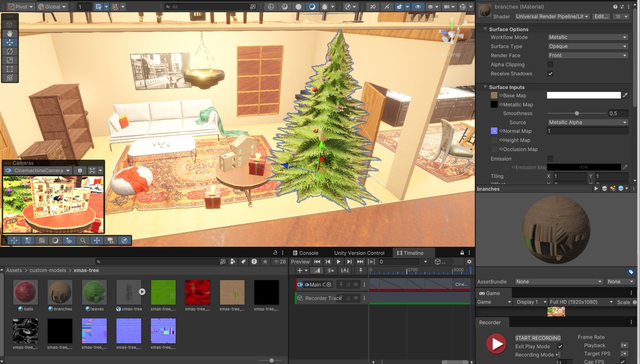This screenshot has height=364, width=640.
Task: Open the Surface Type dropdown
Action: 587,46
